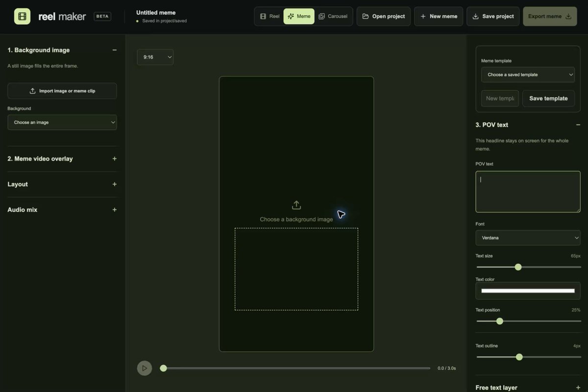Image resolution: width=588 pixels, height=392 pixels.
Task: Open the aspect ratio 9:16 dropdown
Action: click(155, 57)
